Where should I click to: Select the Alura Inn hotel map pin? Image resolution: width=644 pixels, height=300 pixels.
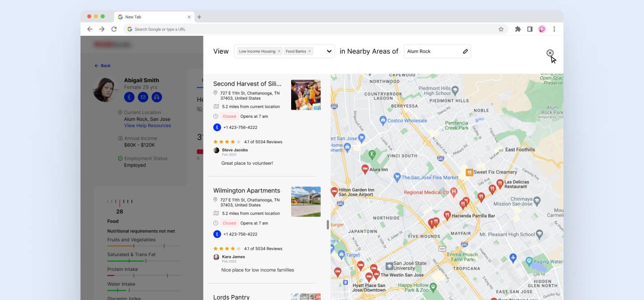click(x=365, y=169)
